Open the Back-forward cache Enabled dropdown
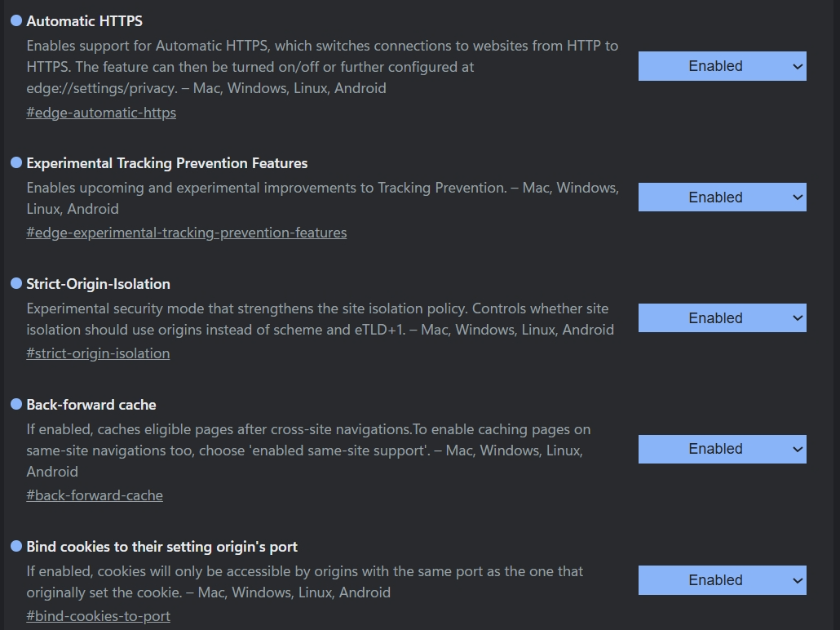The width and height of the screenshot is (840, 630). click(722, 449)
